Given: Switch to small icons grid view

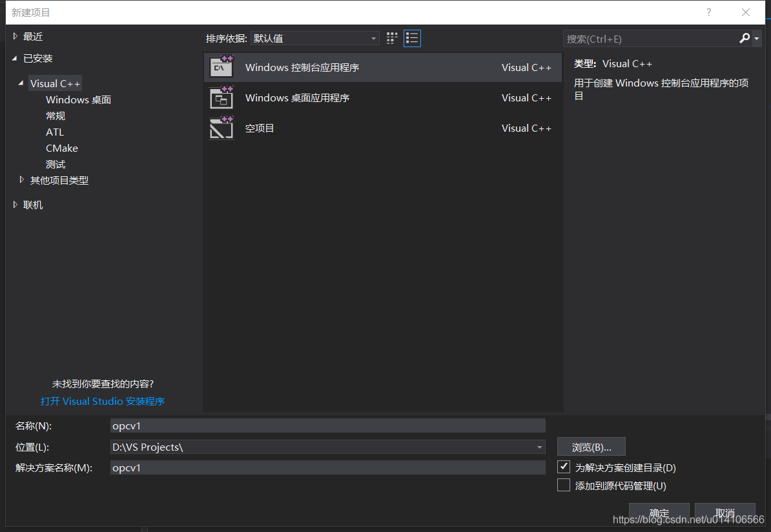Looking at the screenshot, I should click(x=392, y=38).
